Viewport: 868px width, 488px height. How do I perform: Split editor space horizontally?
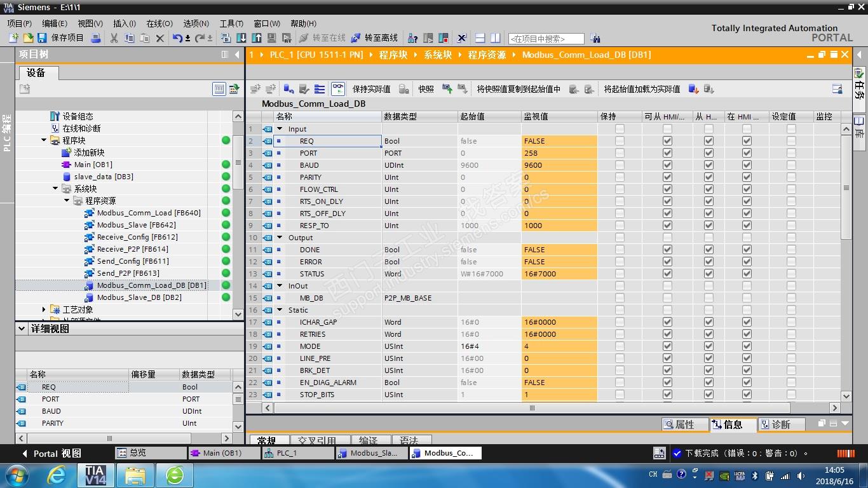pos(480,38)
